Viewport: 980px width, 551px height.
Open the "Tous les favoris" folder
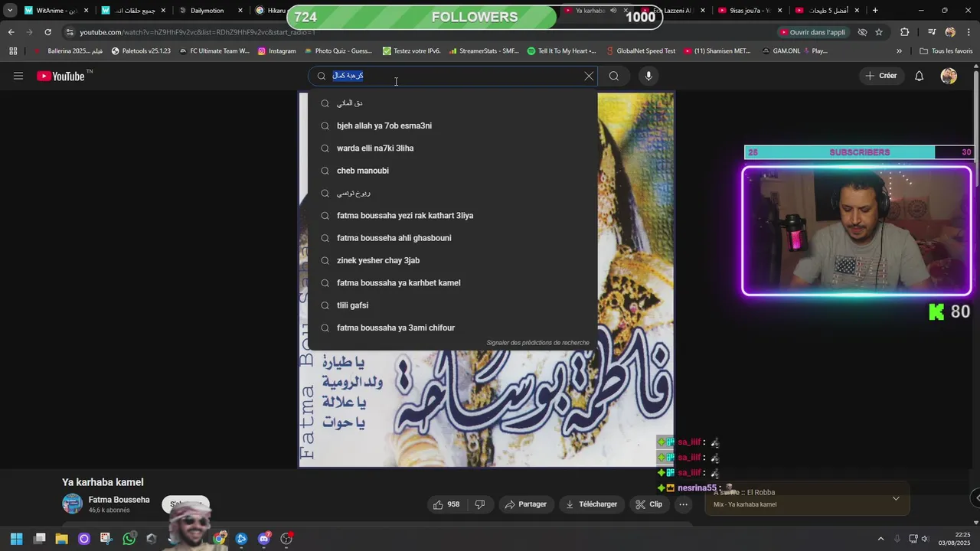coord(946,51)
